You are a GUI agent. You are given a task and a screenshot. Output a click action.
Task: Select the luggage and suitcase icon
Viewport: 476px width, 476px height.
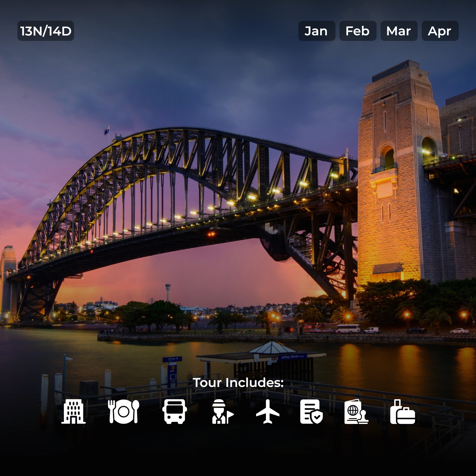(x=402, y=411)
